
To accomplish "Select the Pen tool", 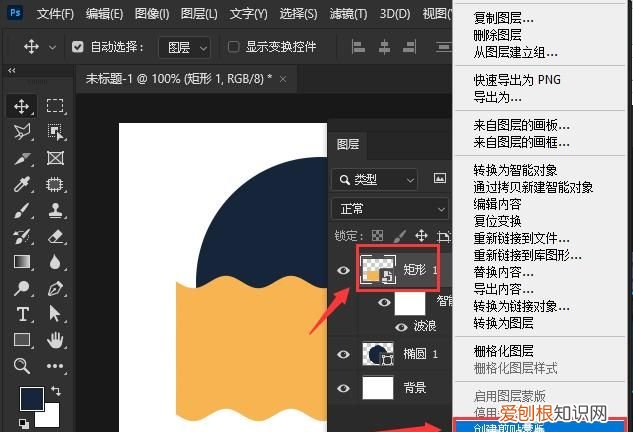I will point(55,288).
